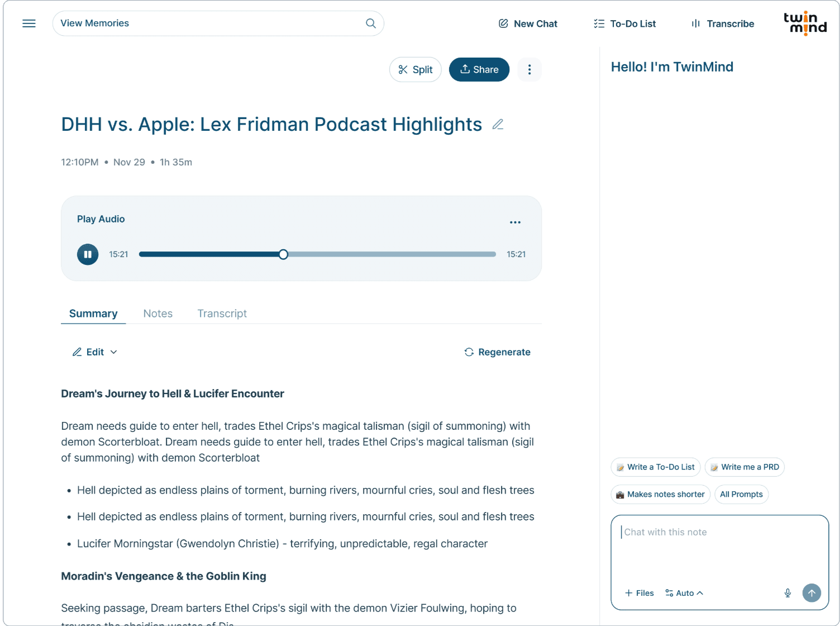Click the total duration 15:21 at slider end

click(516, 254)
